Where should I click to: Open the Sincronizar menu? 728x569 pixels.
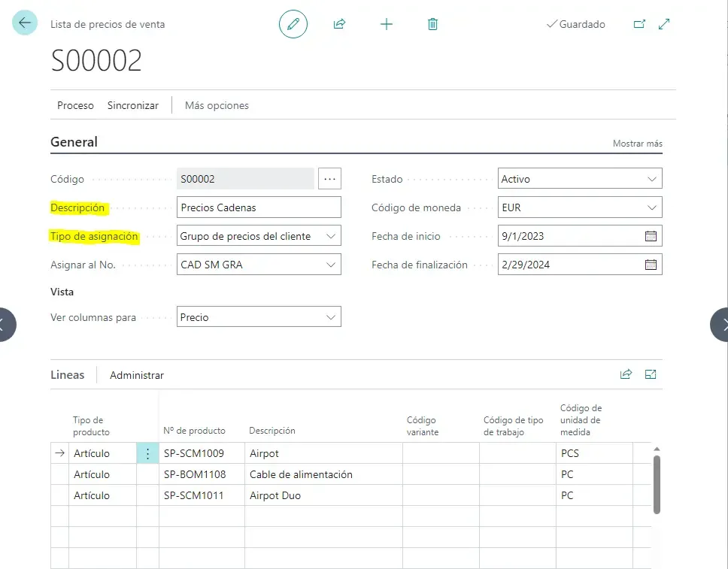point(133,105)
